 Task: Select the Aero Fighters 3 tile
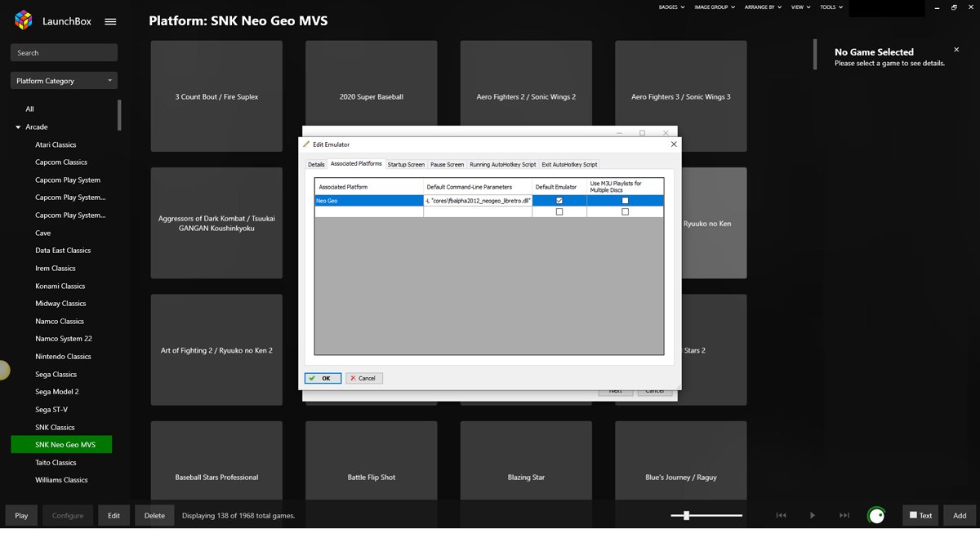point(681,96)
